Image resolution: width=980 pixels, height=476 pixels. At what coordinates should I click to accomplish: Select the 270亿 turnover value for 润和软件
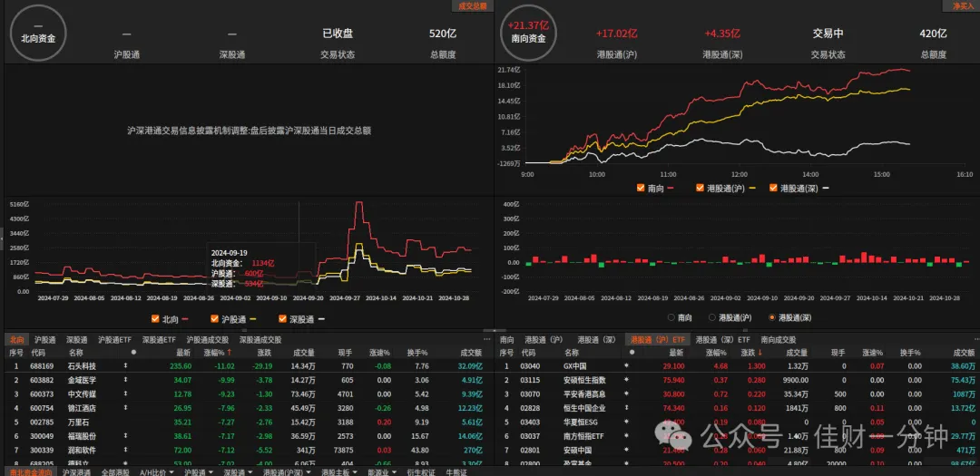pyautogui.click(x=475, y=450)
